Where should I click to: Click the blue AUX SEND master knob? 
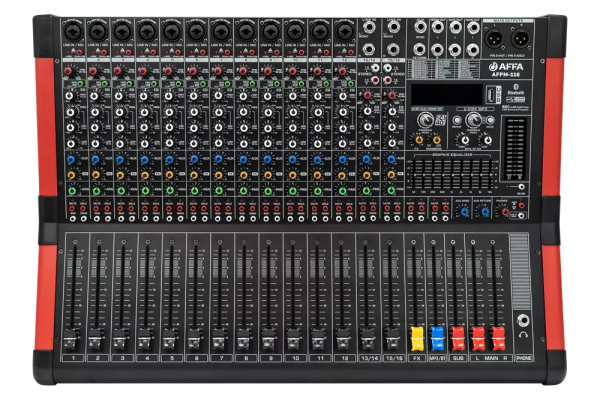pos(465,211)
